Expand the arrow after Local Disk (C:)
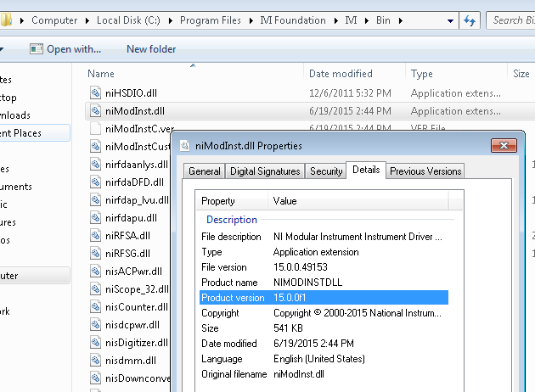 (171, 21)
